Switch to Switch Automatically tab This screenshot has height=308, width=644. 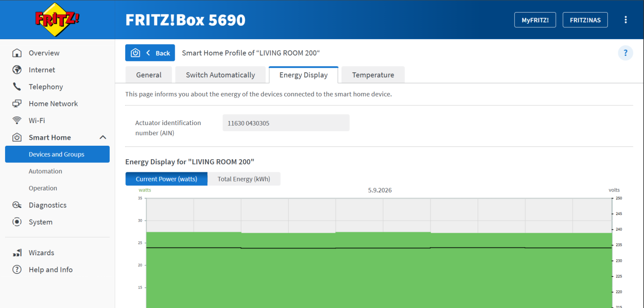coord(220,75)
